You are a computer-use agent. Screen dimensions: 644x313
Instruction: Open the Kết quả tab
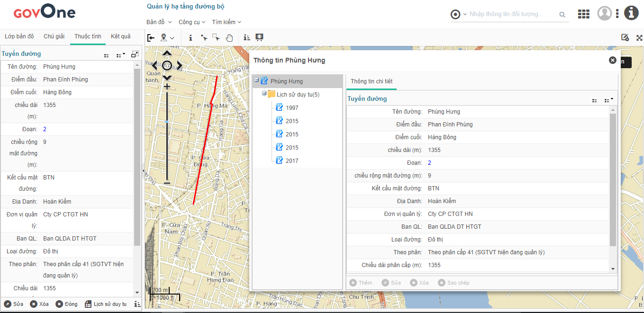120,36
